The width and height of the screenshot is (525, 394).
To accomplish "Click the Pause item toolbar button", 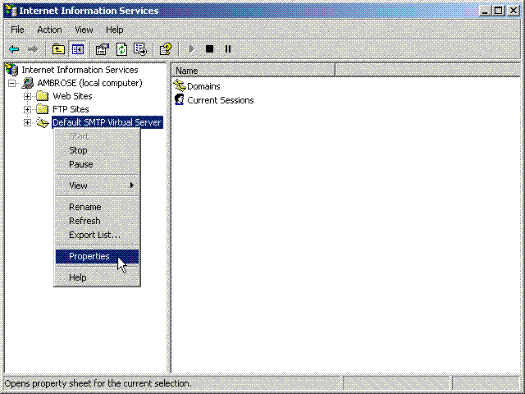I will pyautogui.click(x=228, y=49).
